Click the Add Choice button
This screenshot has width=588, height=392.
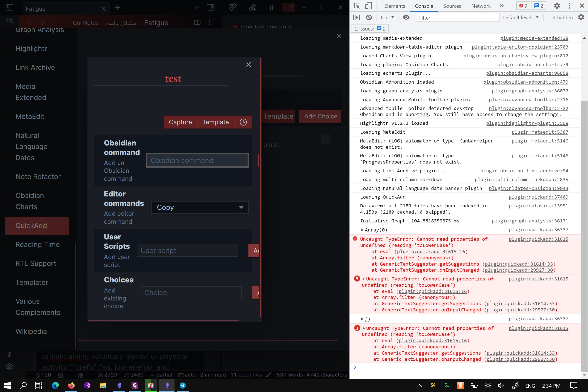320,116
